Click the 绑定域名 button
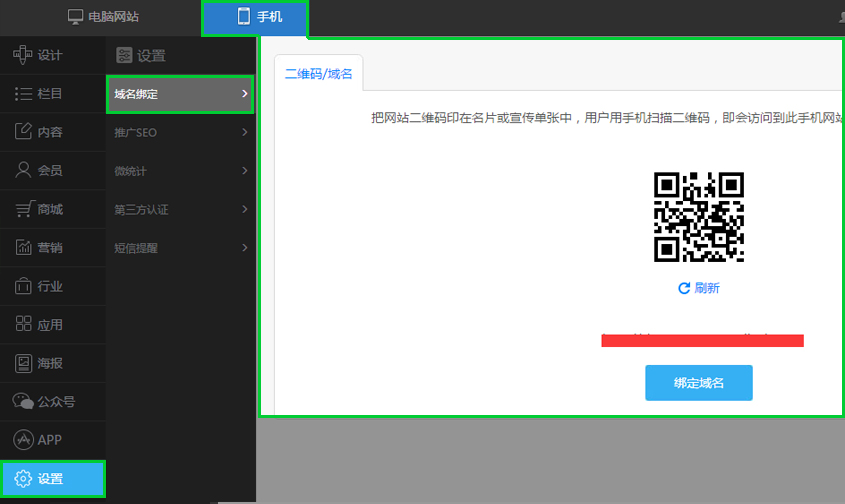The image size is (845, 504). pyautogui.click(x=699, y=383)
